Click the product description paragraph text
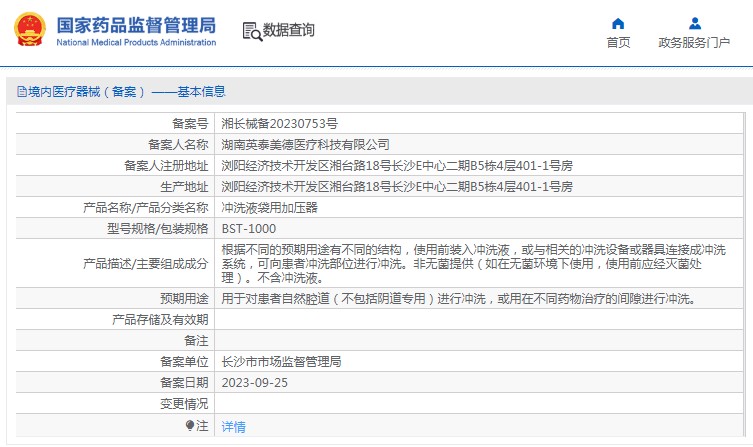This screenshot has height=447, width=753. (x=474, y=264)
